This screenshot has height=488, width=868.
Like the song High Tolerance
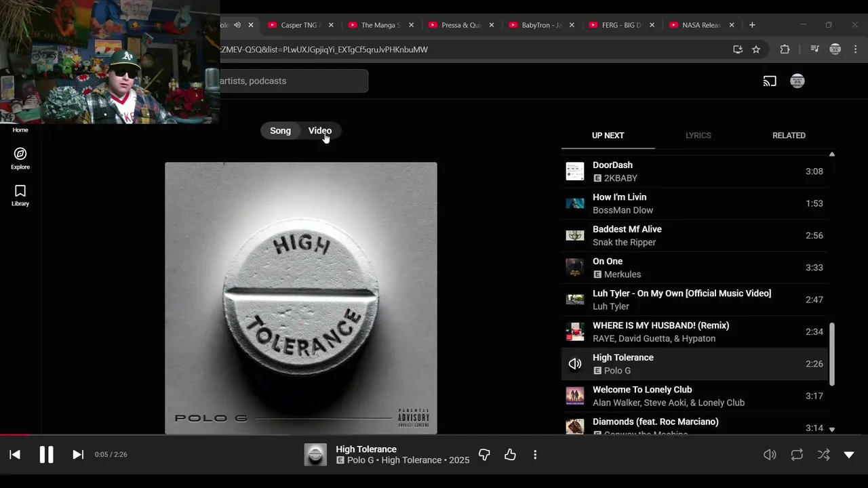tap(511, 455)
